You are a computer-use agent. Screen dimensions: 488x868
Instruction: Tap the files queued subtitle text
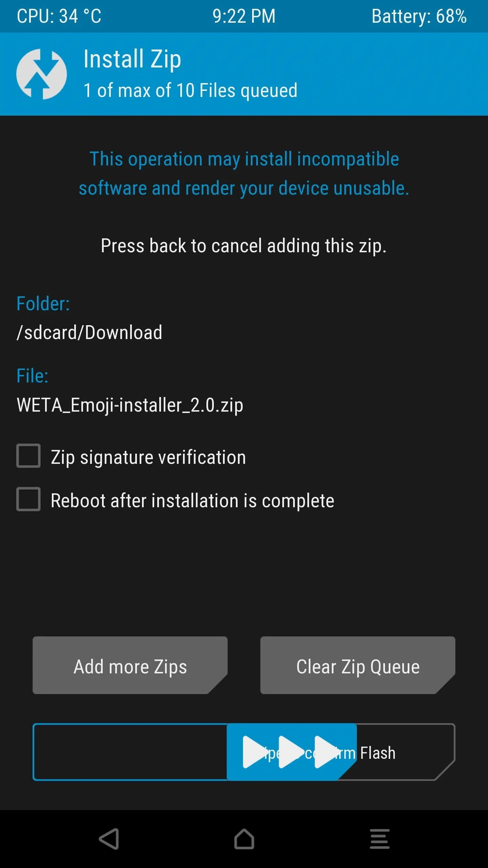190,91
